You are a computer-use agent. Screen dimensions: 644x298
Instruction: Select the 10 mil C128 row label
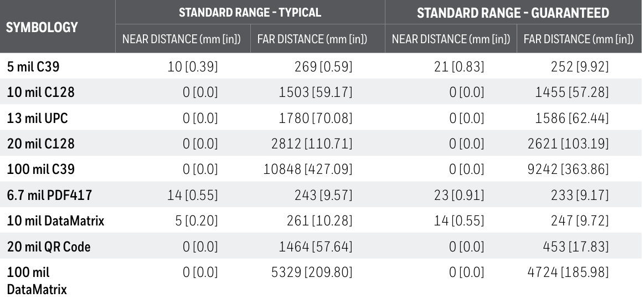coord(40,92)
